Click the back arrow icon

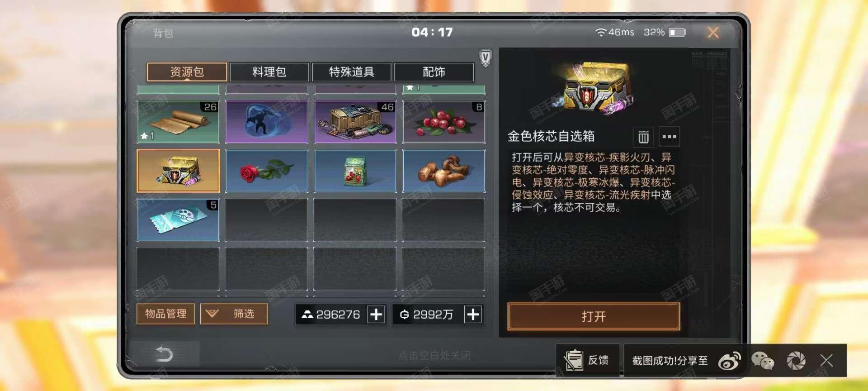click(164, 354)
